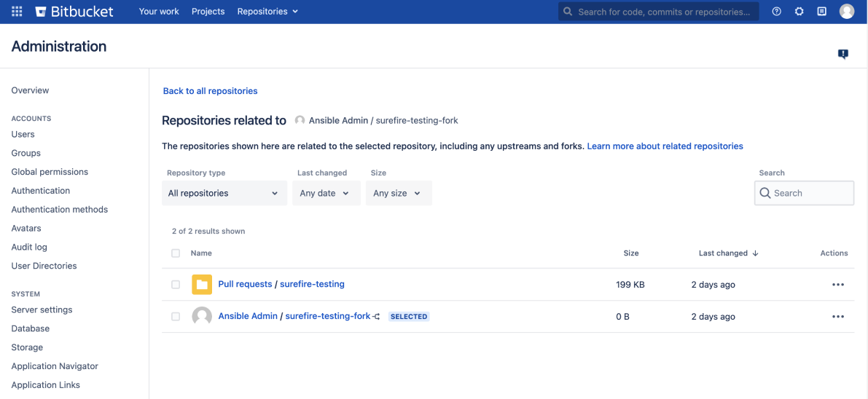Image resolution: width=868 pixels, height=399 pixels.
Task: Go to Your work in top navigation
Action: 159,11
